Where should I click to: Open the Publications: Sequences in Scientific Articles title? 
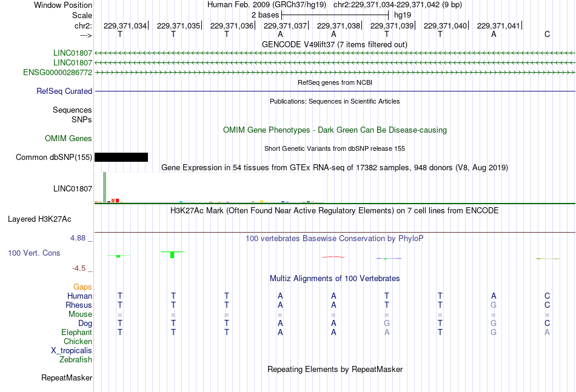[x=335, y=101]
